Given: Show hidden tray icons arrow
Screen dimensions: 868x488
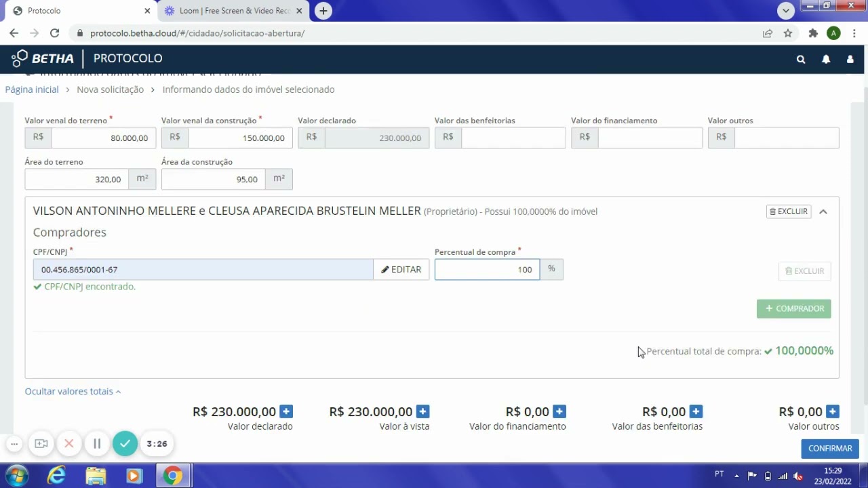Looking at the screenshot, I should tap(737, 475).
